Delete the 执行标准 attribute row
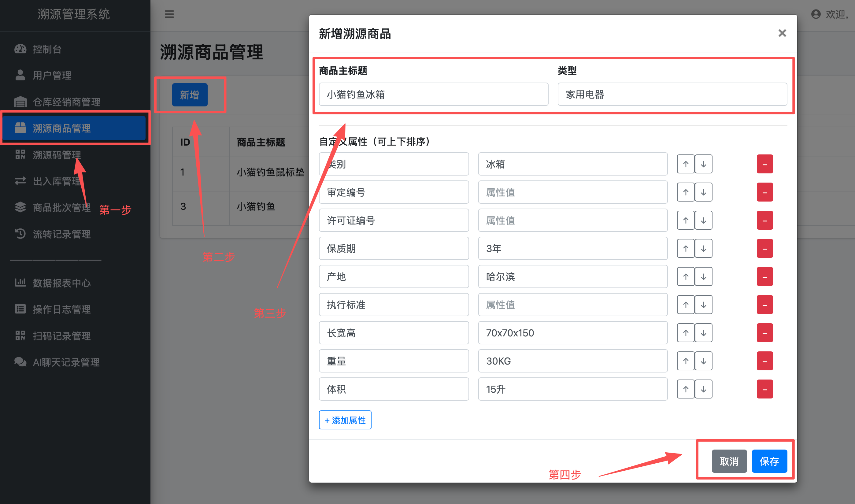855x504 pixels. coord(764,305)
